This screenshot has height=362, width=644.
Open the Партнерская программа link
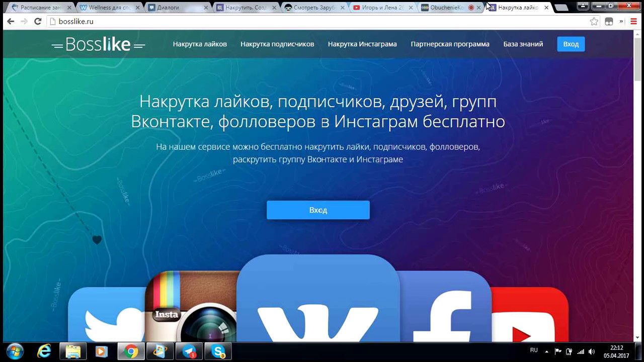450,44
